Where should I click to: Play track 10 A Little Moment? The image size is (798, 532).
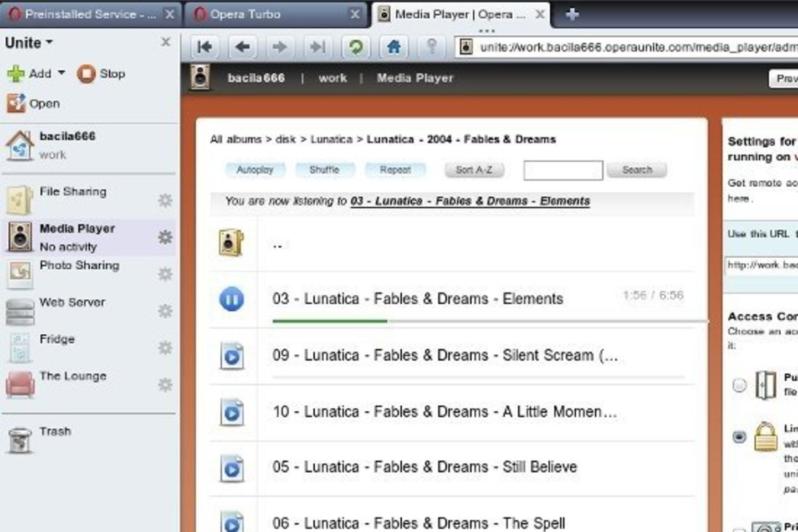(x=232, y=412)
